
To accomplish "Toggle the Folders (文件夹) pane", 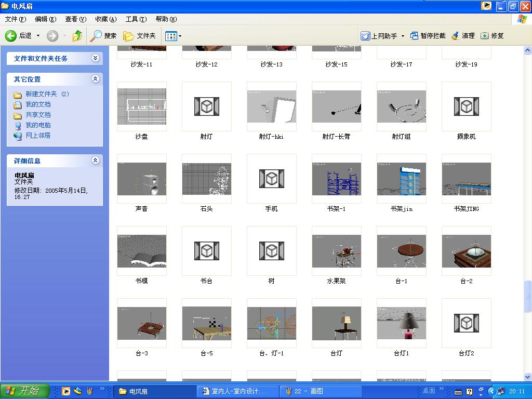I will [139, 36].
